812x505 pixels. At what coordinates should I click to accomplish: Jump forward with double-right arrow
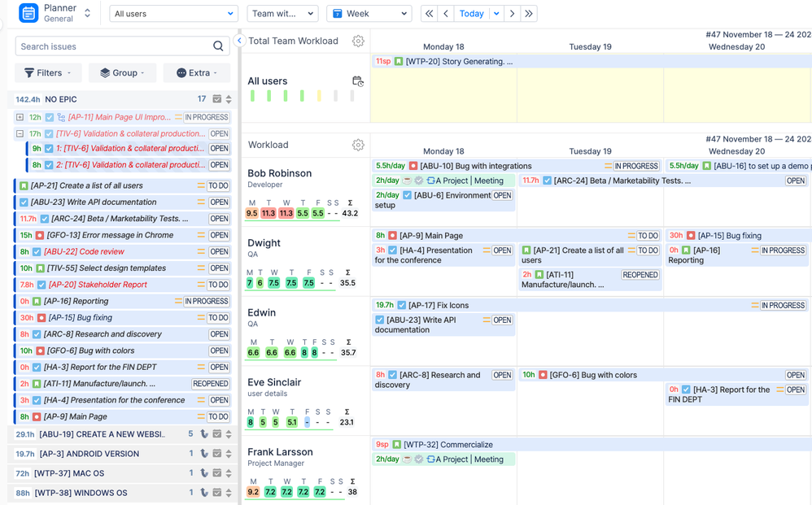[x=529, y=14]
